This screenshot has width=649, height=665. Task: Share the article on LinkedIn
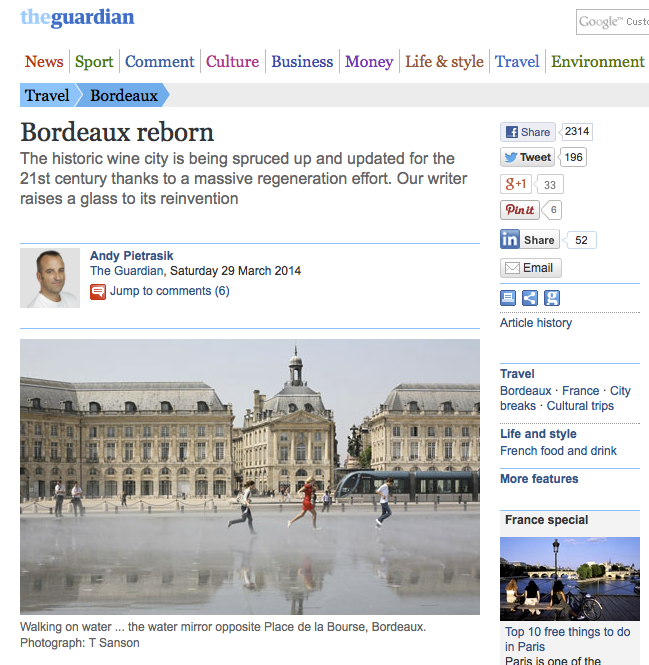(x=530, y=240)
